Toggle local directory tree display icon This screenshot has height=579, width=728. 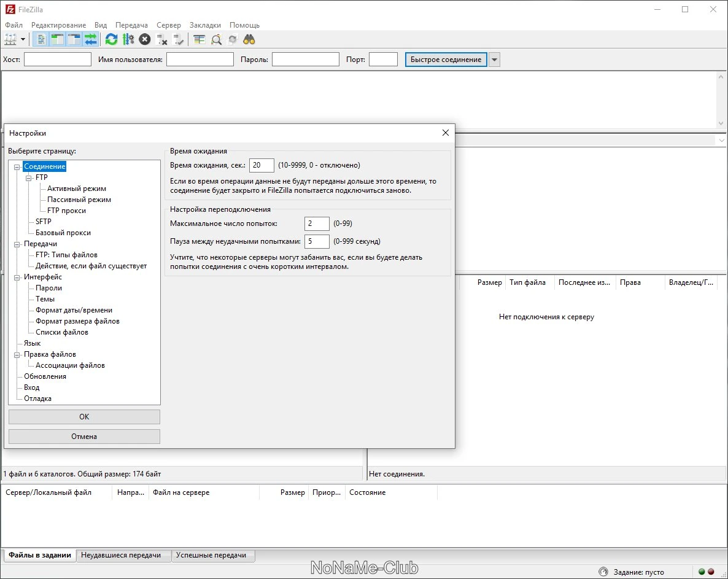(58, 40)
